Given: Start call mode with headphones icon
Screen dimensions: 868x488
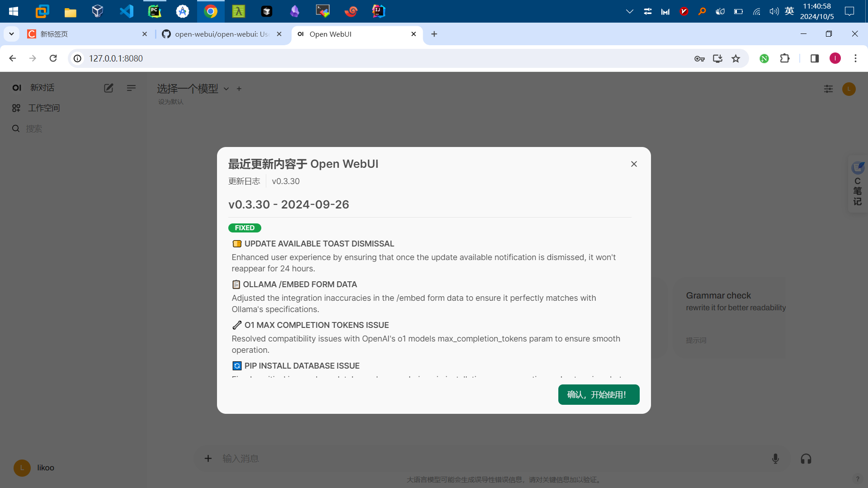Looking at the screenshot, I should pos(806,459).
